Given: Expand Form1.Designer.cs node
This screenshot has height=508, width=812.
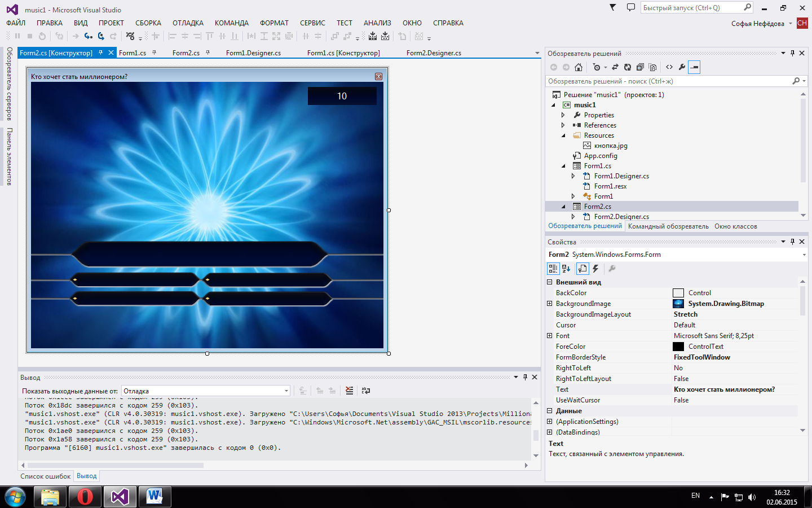Looking at the screenshot, I should click(x=573, y=176).
